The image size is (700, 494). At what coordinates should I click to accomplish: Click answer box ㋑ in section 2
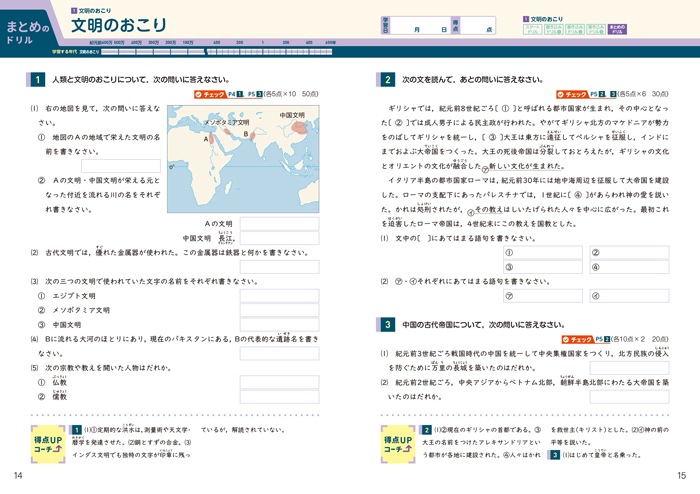(629, 296)
